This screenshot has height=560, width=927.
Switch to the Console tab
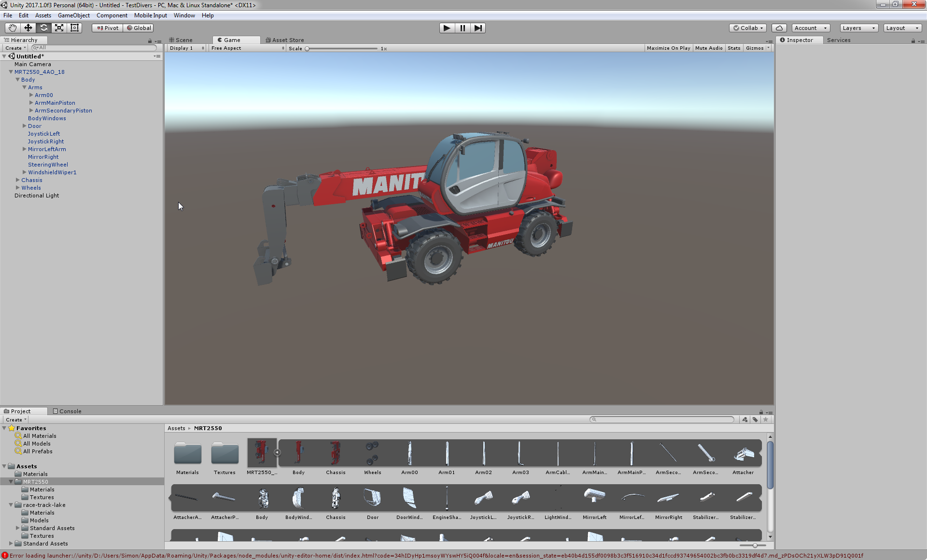(x=67, y=411)
